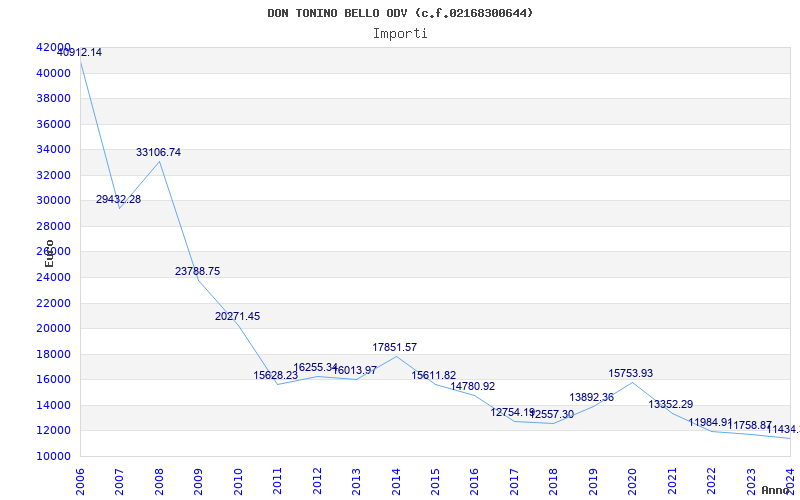Click the x-axis year 2010

(238, 482)
